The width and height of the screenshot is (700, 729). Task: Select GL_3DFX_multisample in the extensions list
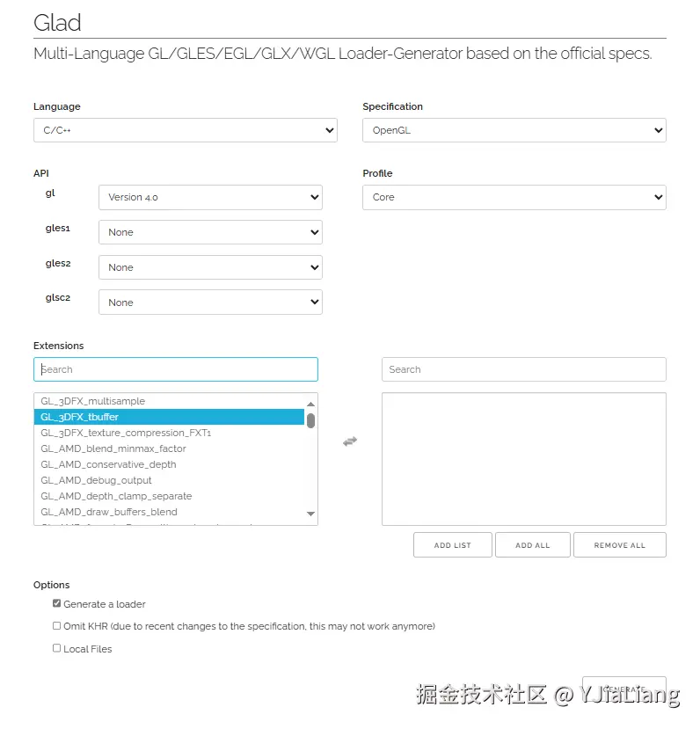tap(169, 401)
